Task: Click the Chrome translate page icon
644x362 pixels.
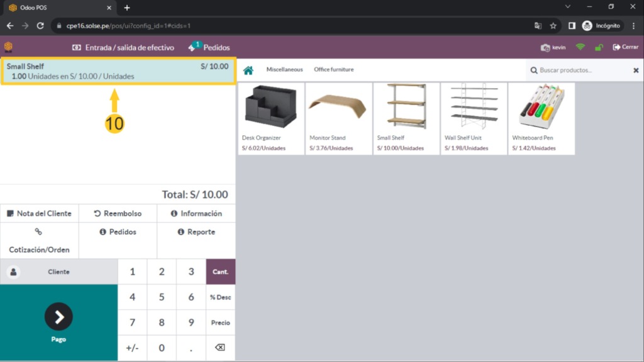Action: (x=538, y=26)
